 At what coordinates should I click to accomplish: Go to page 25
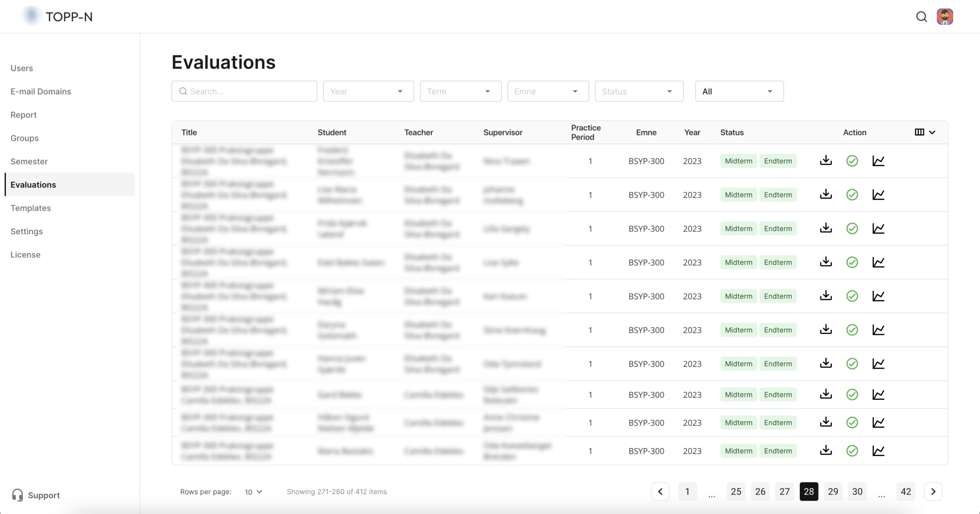(736, 491)
